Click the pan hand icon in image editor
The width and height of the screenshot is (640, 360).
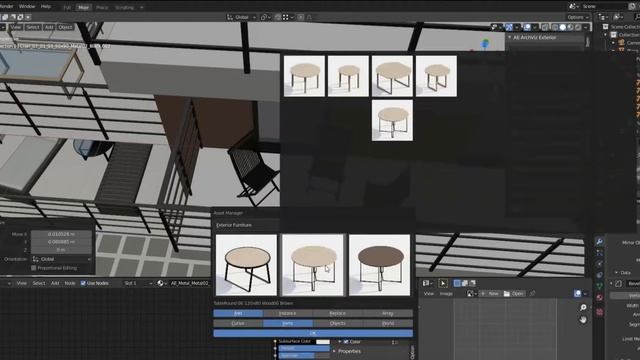click(583, 320)
